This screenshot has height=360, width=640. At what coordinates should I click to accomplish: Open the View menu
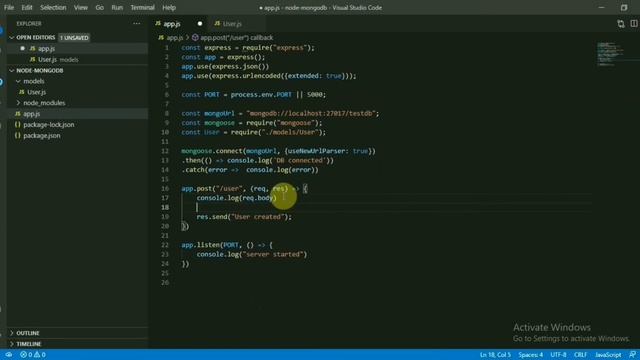tap(81, 7)
